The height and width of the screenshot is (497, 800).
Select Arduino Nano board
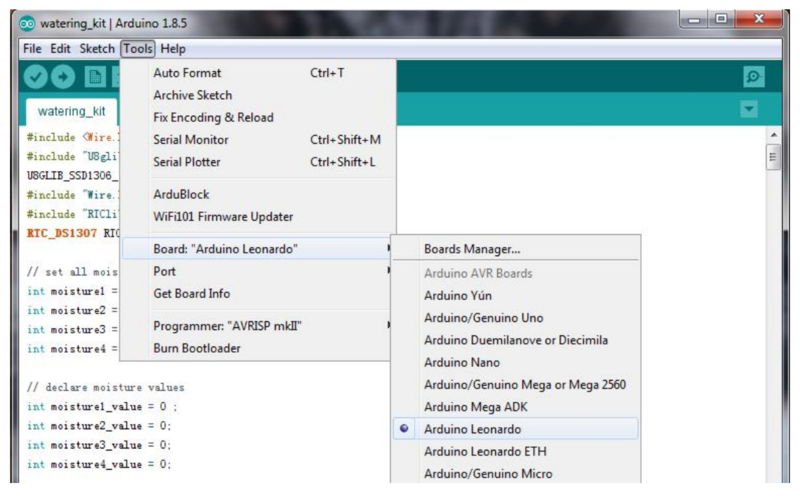(516, 362)
